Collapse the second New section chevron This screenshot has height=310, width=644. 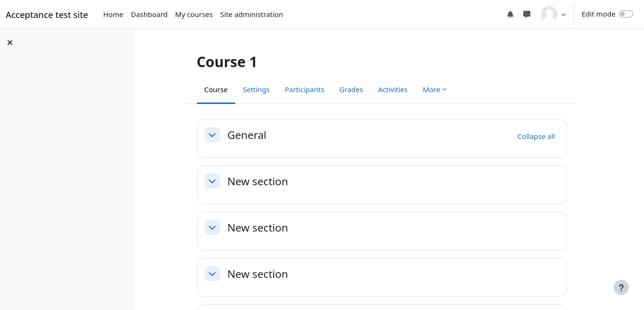212,227
